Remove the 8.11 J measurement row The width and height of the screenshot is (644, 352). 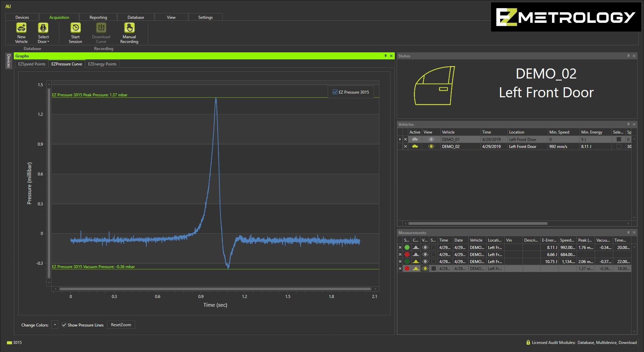(x=400, y=247)
